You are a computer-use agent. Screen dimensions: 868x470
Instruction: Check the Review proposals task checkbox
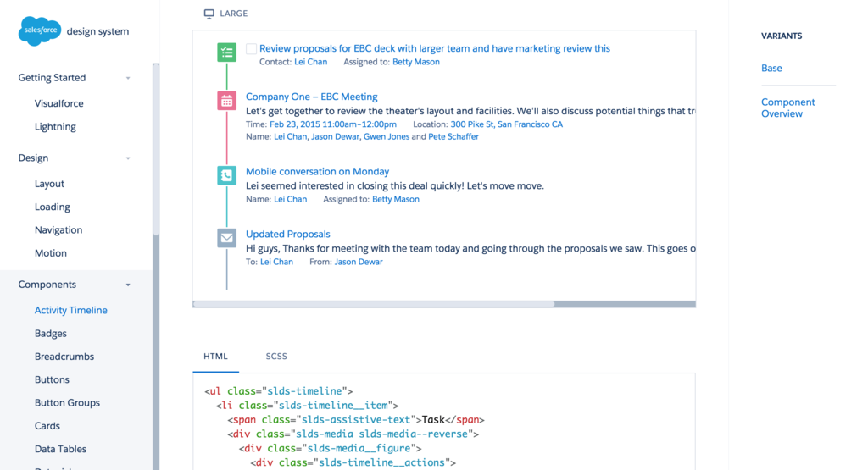(251, 48)
